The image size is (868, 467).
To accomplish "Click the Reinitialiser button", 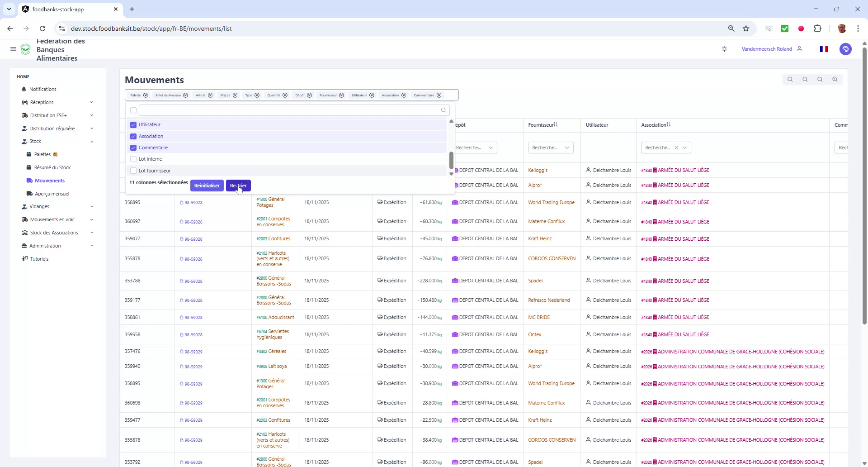I will (x=207, y=186).
